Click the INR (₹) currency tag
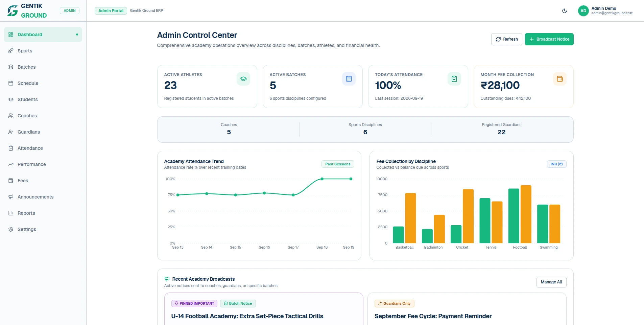The width and height of the screenshot is (644, 325). pos(556,164)
